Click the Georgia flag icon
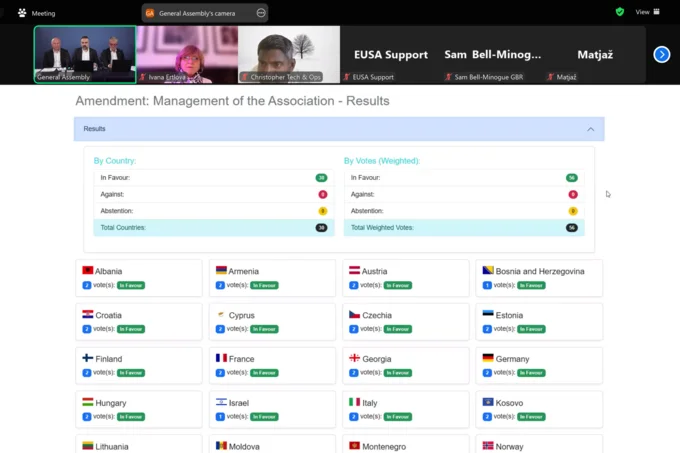 click(354, 358)
